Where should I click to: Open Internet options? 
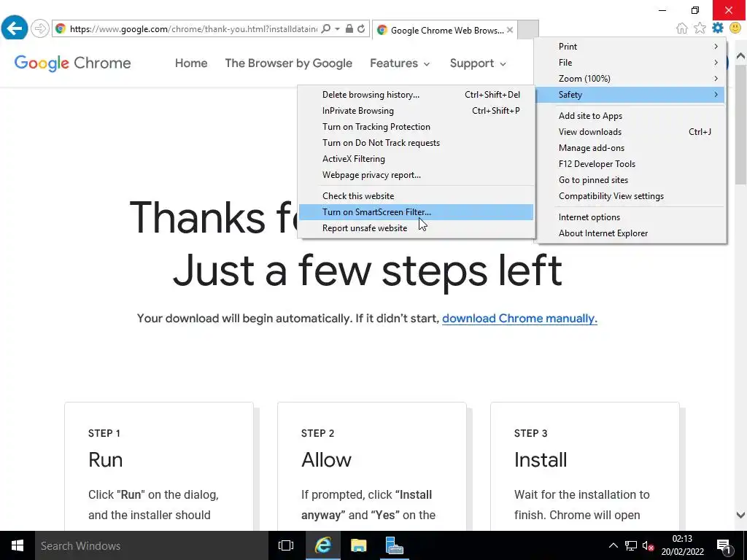click(x=630, y=217)
